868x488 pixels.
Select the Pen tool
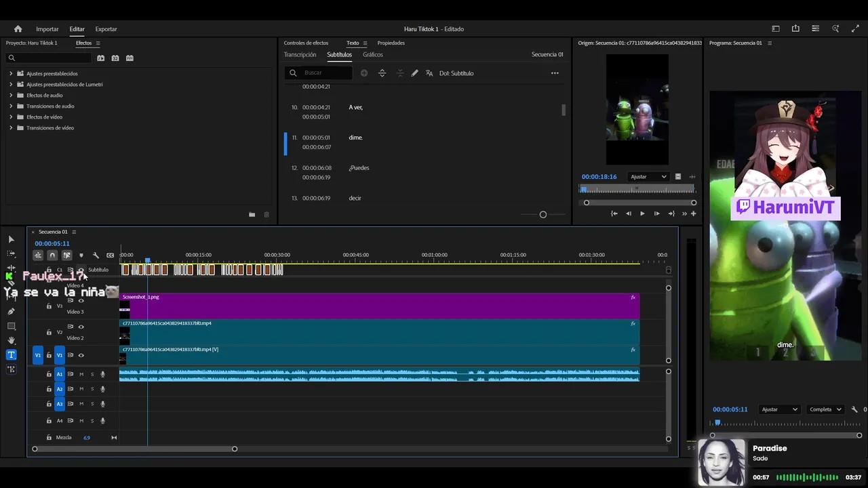tap(11, 311)
